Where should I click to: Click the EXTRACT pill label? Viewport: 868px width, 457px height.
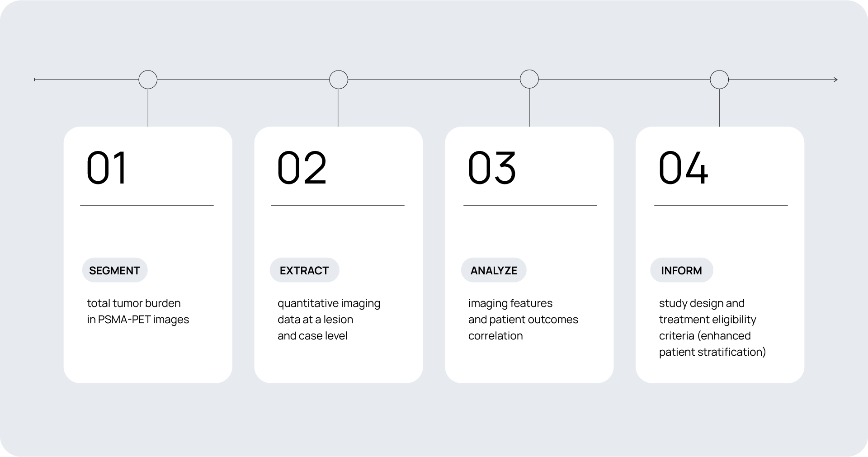pos(304,270)
